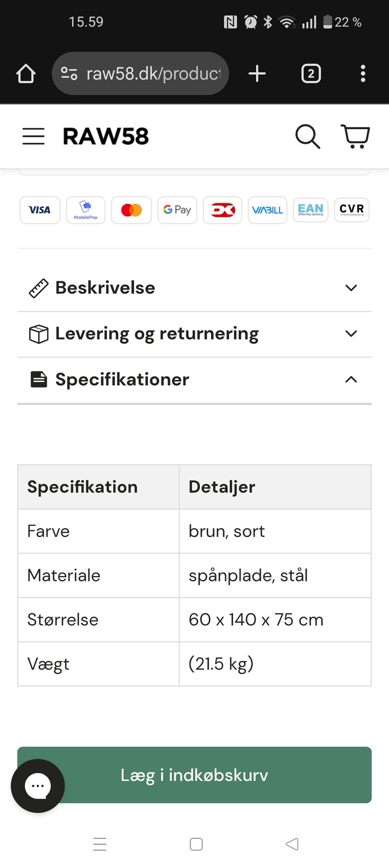Open the live chat bubble
Image resolution: width=389 pixels, height=868 pixels.
38,786
